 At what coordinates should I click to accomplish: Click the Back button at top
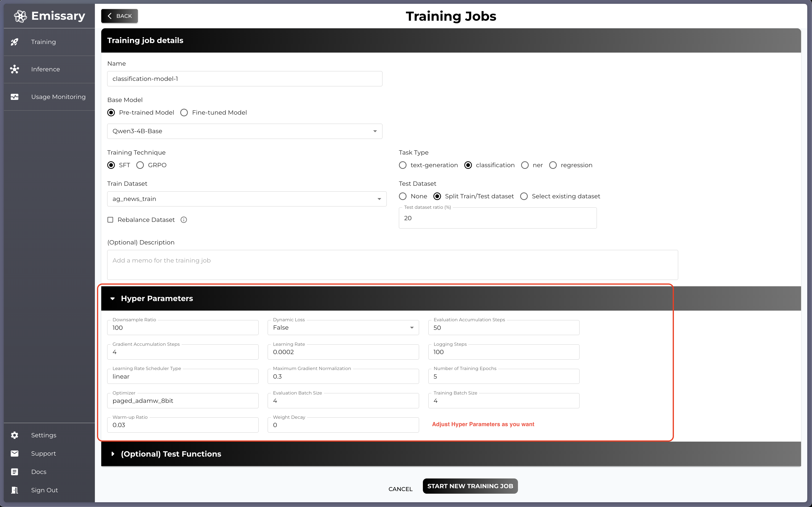tap(120, 16)
